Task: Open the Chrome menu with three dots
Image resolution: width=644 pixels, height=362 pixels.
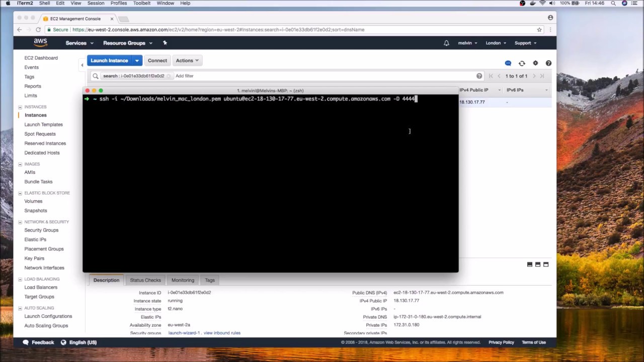Action: coord(550,30)
